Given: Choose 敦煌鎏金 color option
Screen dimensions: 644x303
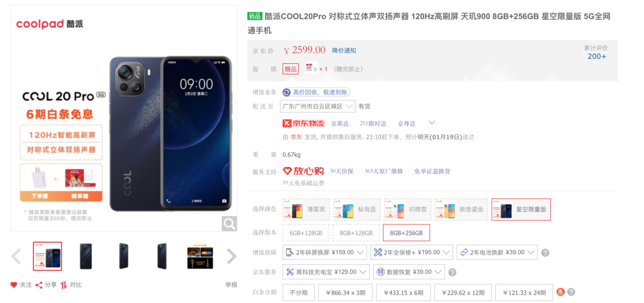Looking at the screenshot, I should [461, 209].
